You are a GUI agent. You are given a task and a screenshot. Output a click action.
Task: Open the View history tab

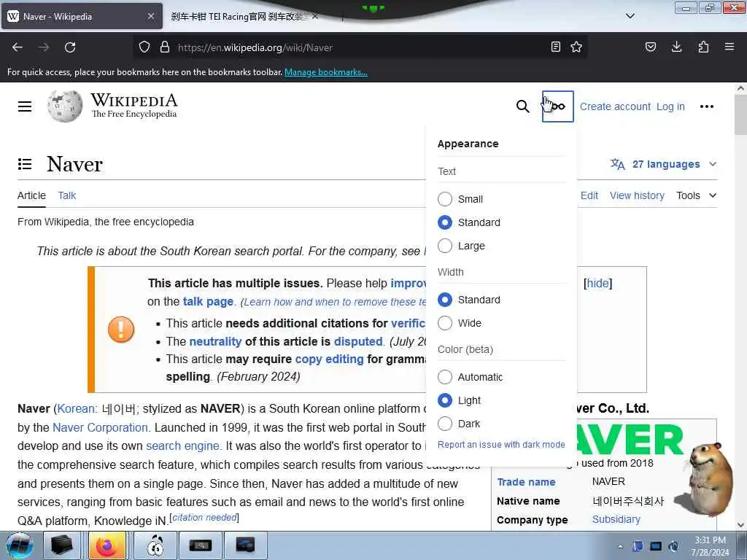637,195
